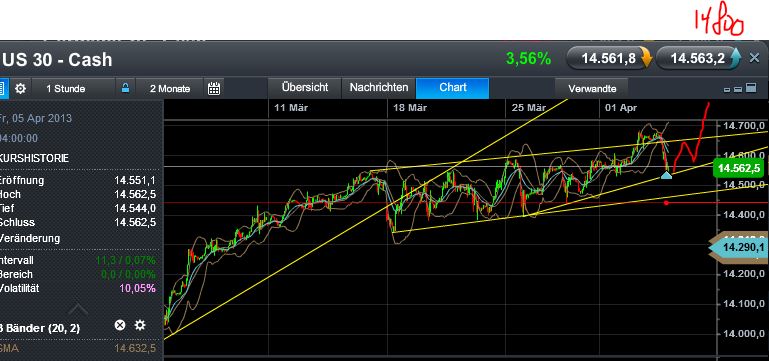Toggle the blue lock icon
The width and height of the screenshot is (769, 361).
(x=126, y=88)
